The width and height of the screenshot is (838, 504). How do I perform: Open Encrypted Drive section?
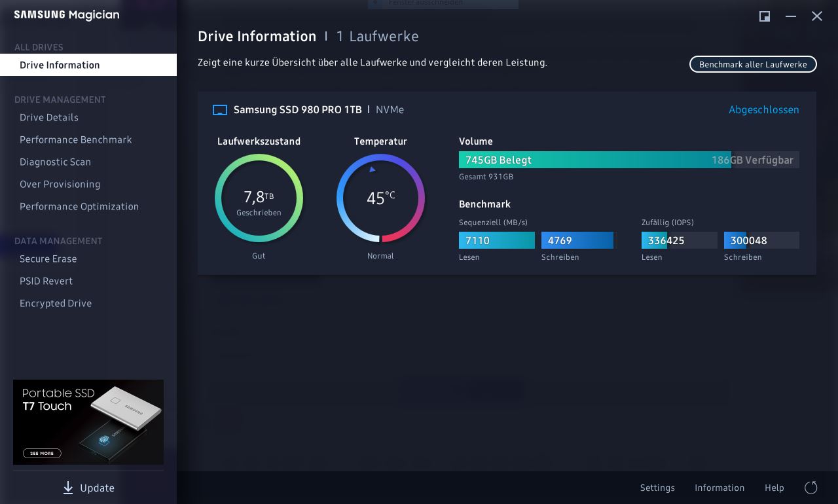pos(56,304)
